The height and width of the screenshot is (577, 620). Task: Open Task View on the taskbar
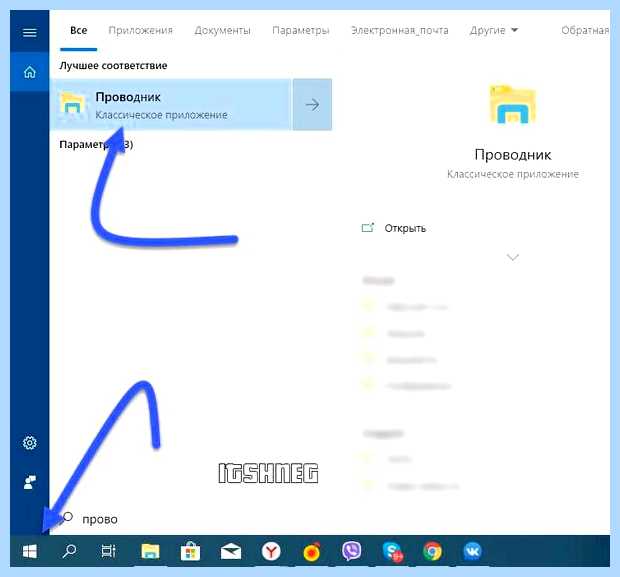108,551
